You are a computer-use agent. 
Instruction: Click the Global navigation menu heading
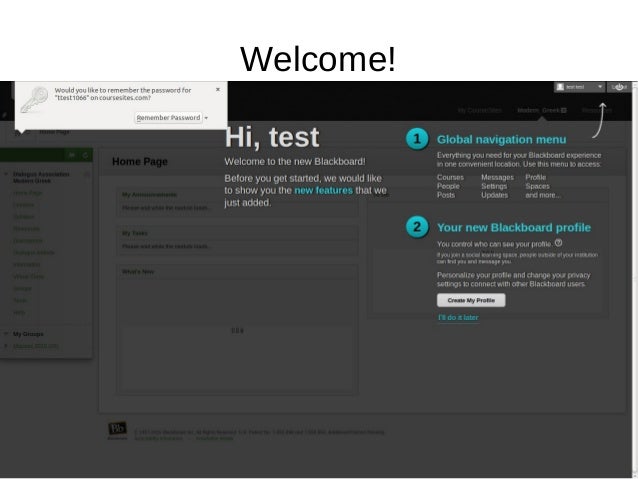pyautogui.click(x=501, y=140)
